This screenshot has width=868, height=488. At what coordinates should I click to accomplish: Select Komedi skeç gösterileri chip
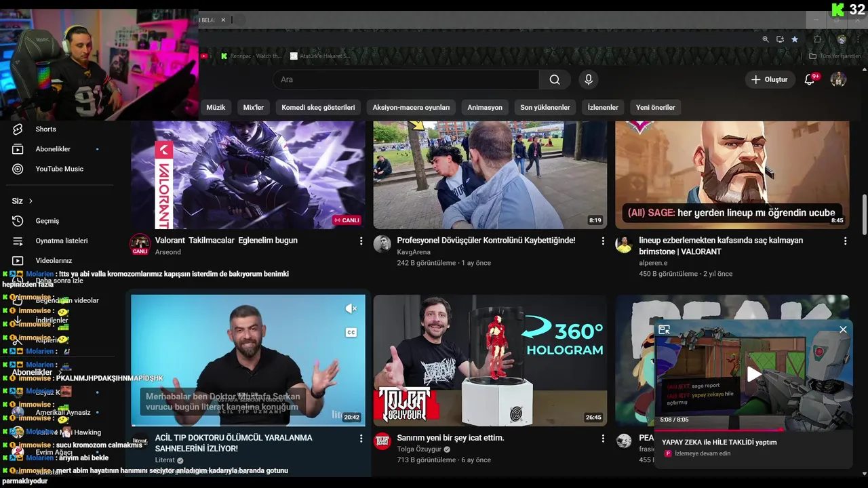[x=318, y=107]
